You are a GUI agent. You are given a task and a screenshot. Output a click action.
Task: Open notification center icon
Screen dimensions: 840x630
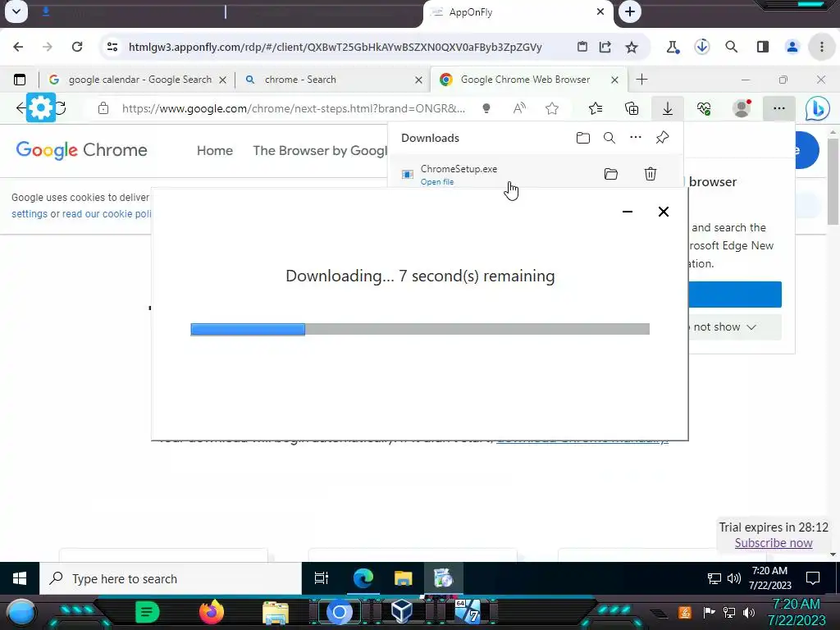click(x=813, y=578)
